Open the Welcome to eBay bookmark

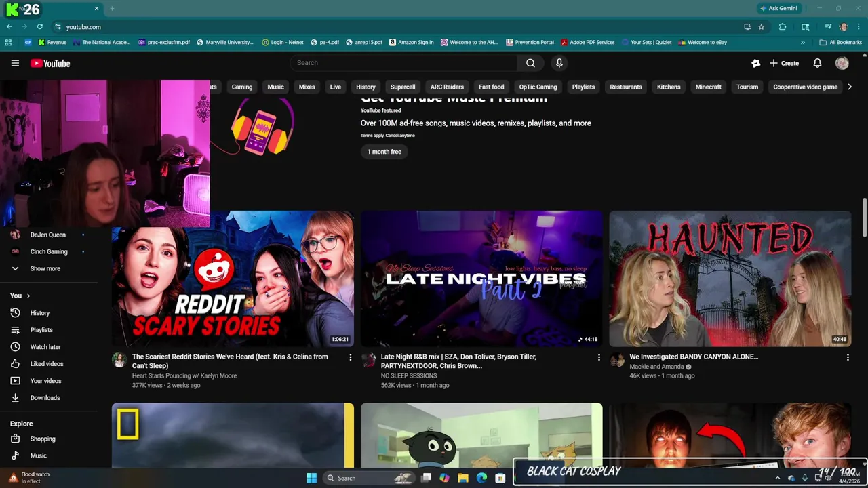coord(703,42)
